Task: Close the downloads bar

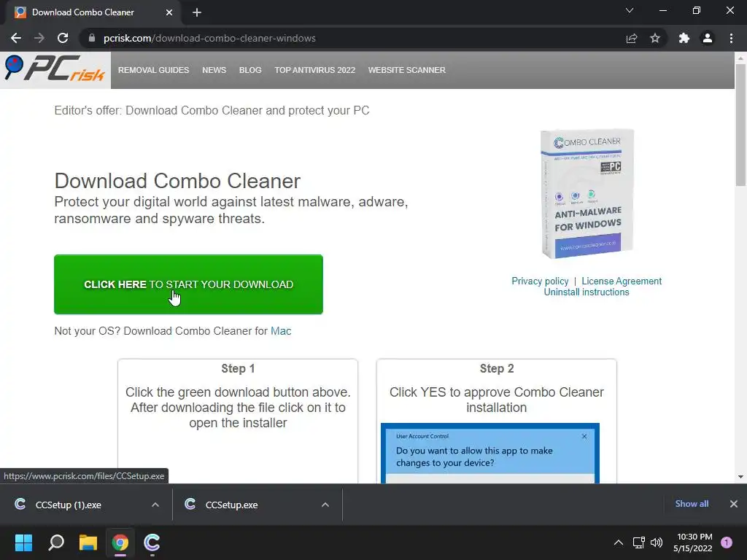Action: pos(734,504)
